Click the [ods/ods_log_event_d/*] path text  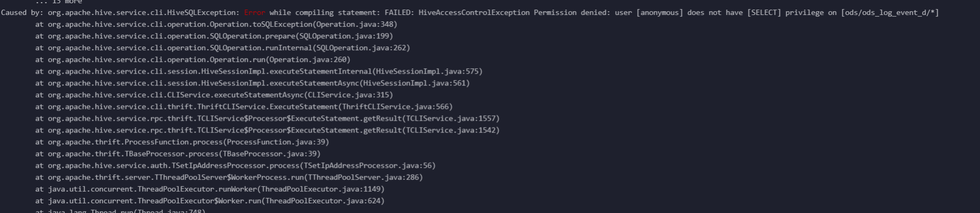pyautogui.click(x=890, y=12)
